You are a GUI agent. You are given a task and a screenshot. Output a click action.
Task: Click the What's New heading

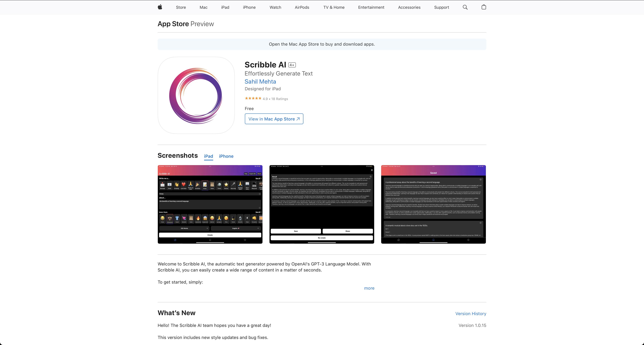pyautogui.click(x=176, y=313)
